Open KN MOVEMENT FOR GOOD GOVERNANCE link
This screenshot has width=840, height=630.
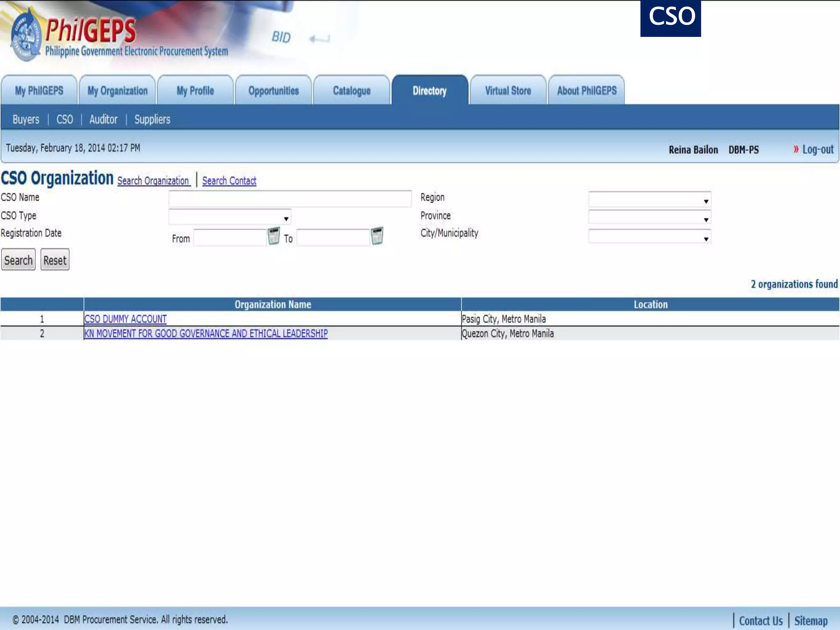pyautogui.click(x=205, y=333)
